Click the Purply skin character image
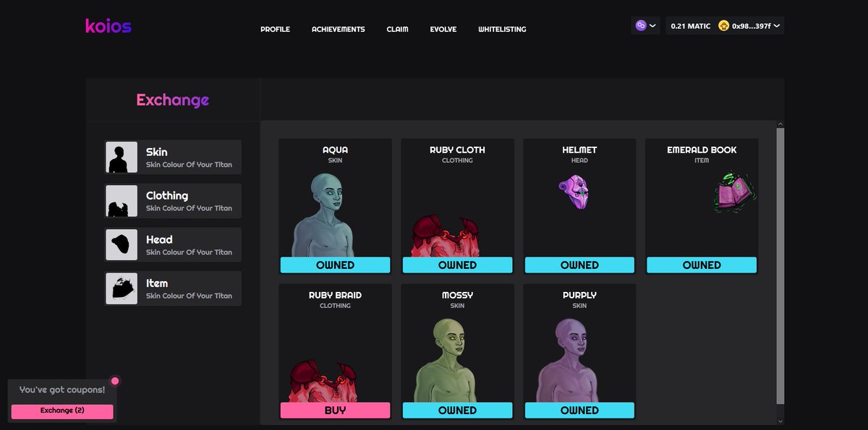This screenshot has width=868, height=430. [x=569, y=360]
